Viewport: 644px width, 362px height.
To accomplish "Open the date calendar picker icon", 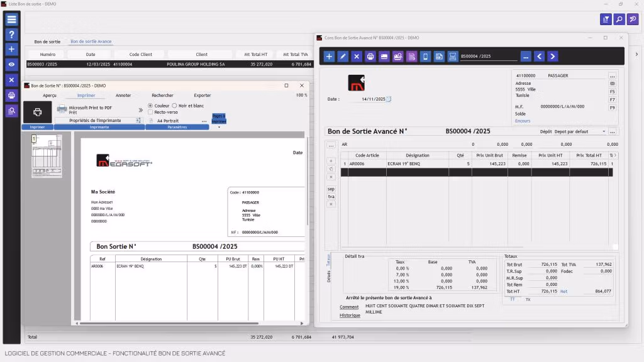I will pos(389,99).
